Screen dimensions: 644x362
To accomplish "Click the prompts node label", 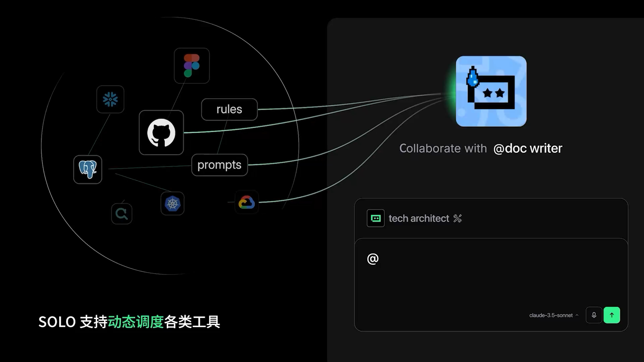I will pyautogui.click(x=219, y=165).
